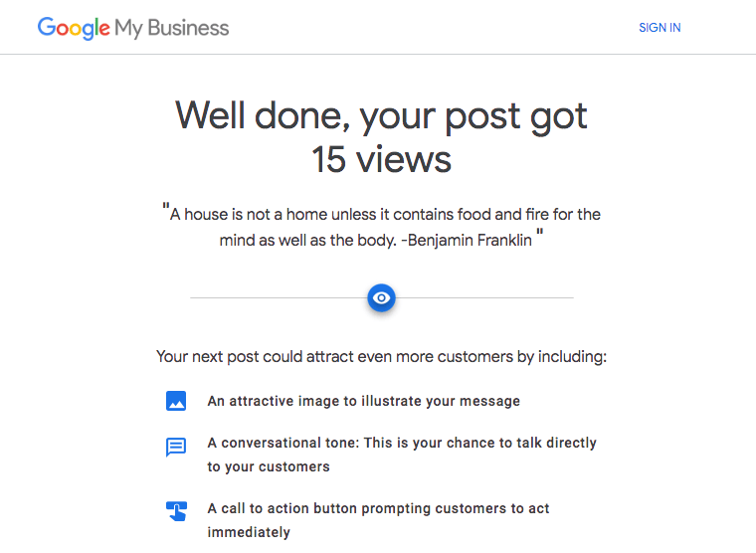Click the word "immediately" in the last tip

(x=249, y=533)
